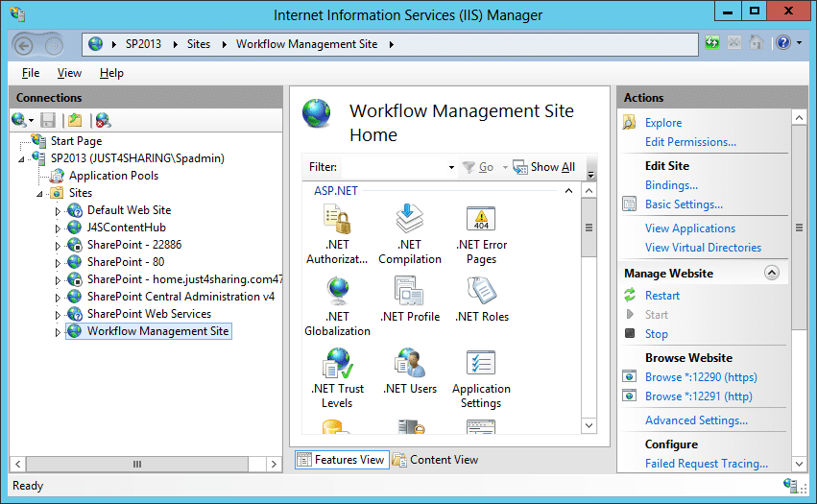This screenshot has width=817, height=504.
Task: Expand SharePoint Central Administration v4 node
Action: (58, 298)
